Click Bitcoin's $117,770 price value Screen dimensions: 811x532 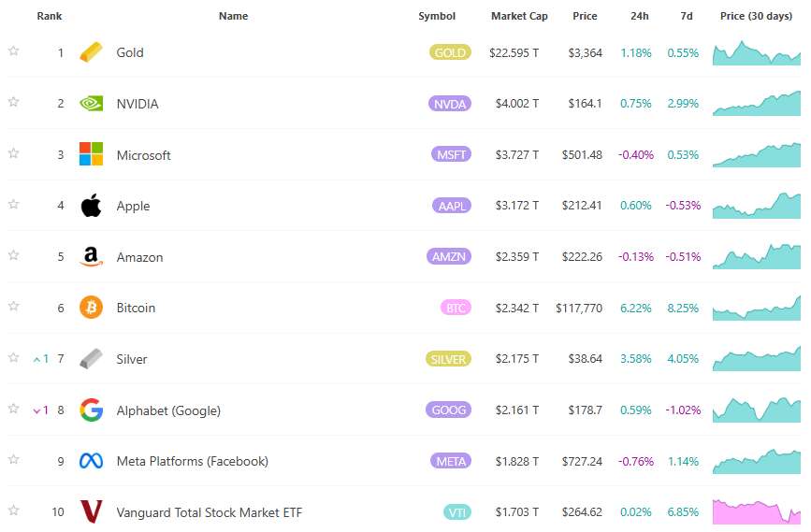(579, 309)
